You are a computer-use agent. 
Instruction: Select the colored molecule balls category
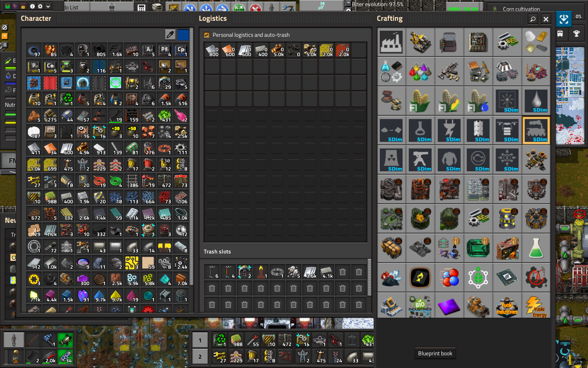coord(450,278)
